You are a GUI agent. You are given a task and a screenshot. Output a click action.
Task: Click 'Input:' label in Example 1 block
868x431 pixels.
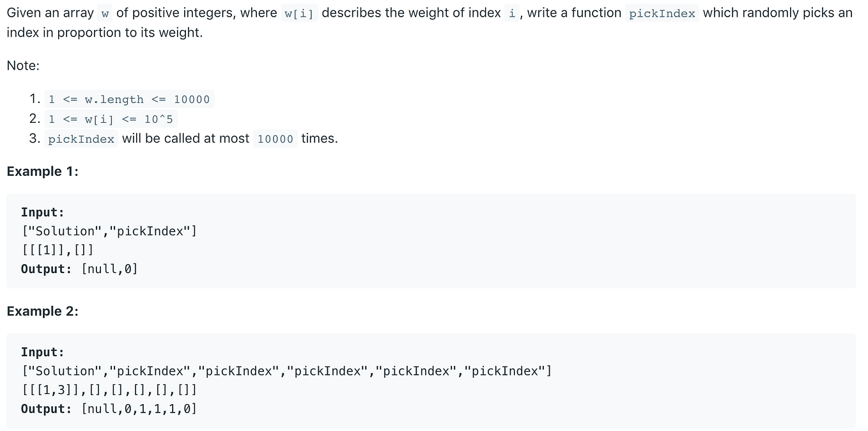point(43,212)
